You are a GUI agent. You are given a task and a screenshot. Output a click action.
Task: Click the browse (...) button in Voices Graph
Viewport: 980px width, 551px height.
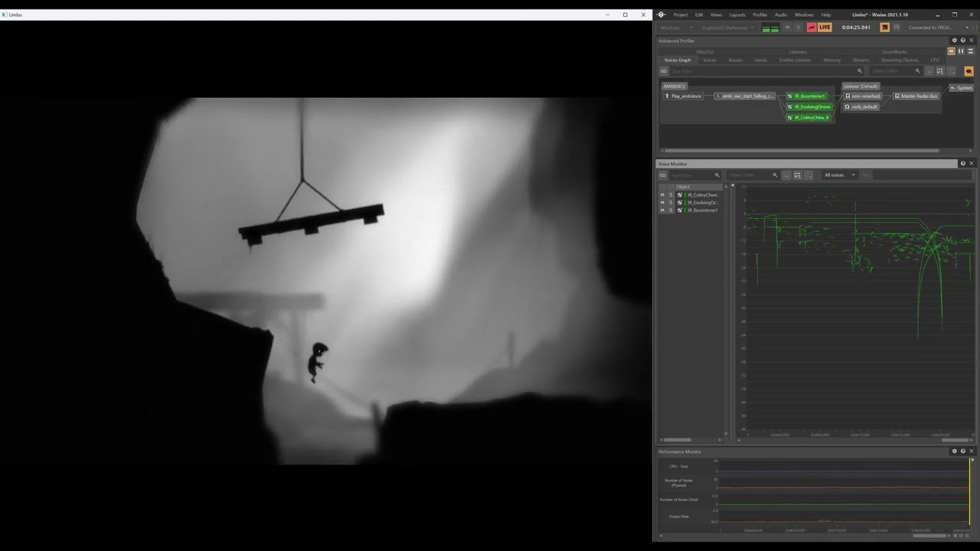[x=929, y=71]
